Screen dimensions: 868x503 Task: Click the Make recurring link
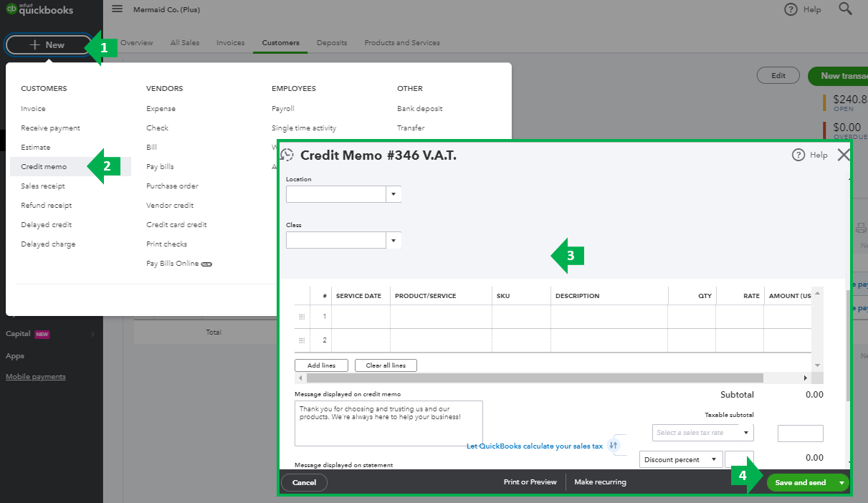point(600,482)
